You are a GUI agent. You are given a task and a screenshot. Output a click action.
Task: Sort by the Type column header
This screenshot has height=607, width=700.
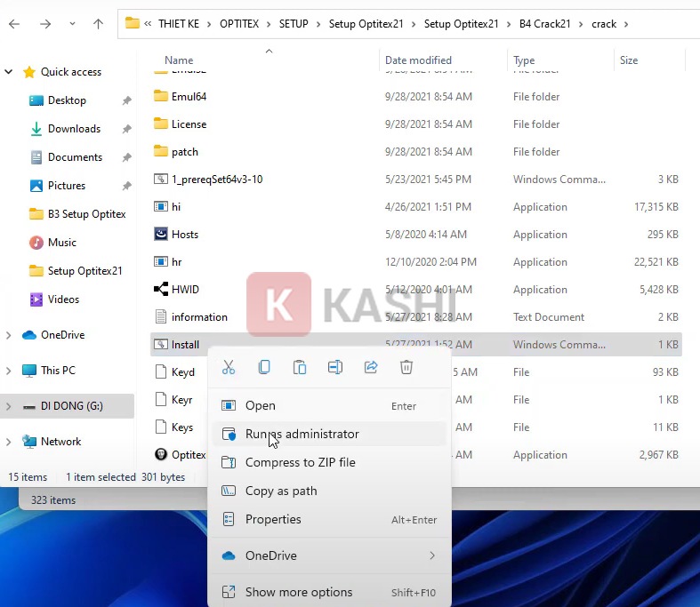tap(524, 60)
